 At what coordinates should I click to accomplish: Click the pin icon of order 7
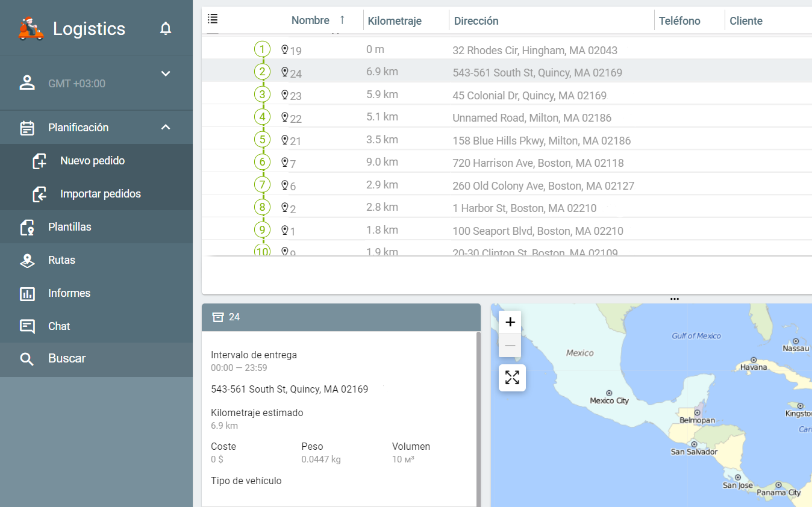pyautogui.click(x=285, y=162)
